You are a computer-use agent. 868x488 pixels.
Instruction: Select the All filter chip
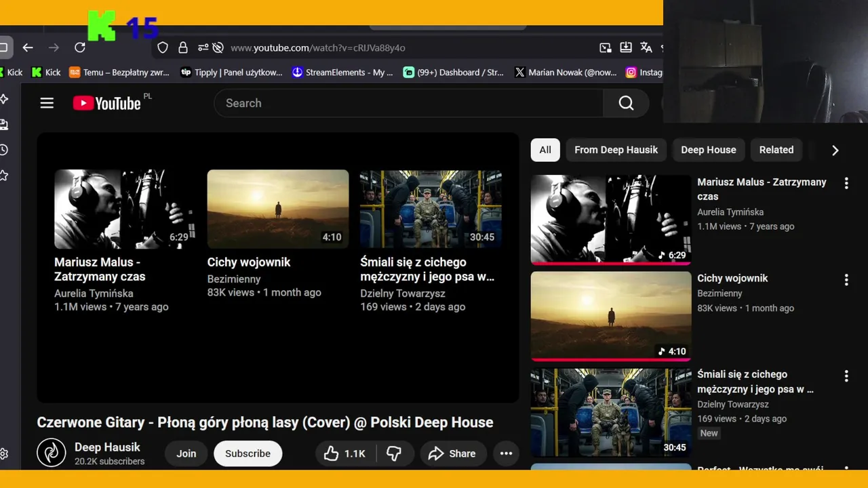click(545, 150)
